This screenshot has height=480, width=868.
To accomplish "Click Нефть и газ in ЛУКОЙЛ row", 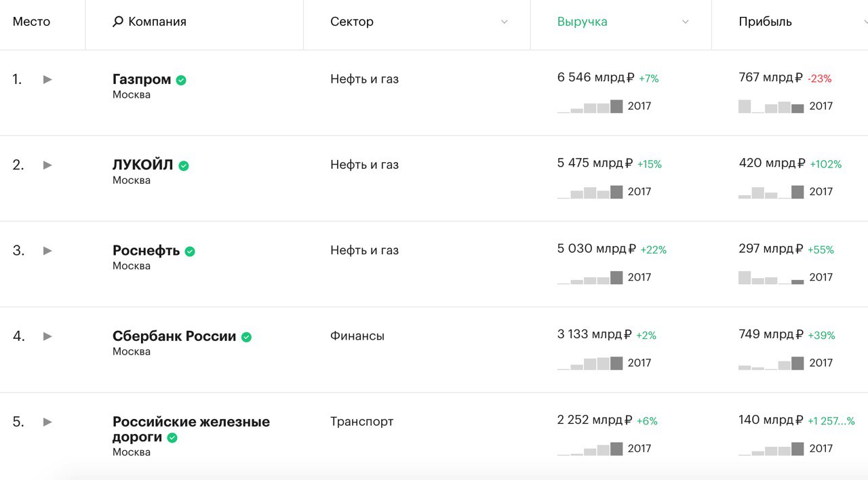I will click(x=364, y=165).
